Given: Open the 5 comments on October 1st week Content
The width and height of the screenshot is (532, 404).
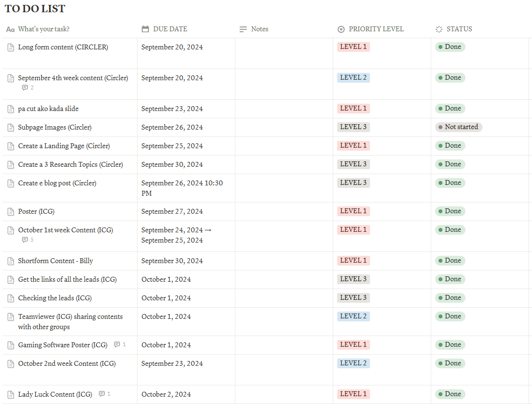Looking at the screenshot, I should [x=28, y=240].
